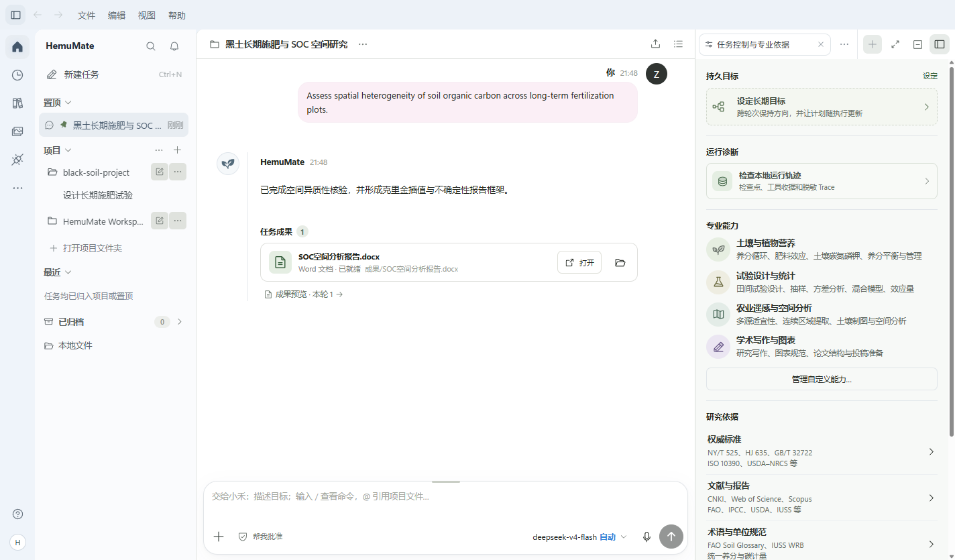The image size is (955, 560).
Task: Open the plug connector icon
Action: click(x=17, y=160)
